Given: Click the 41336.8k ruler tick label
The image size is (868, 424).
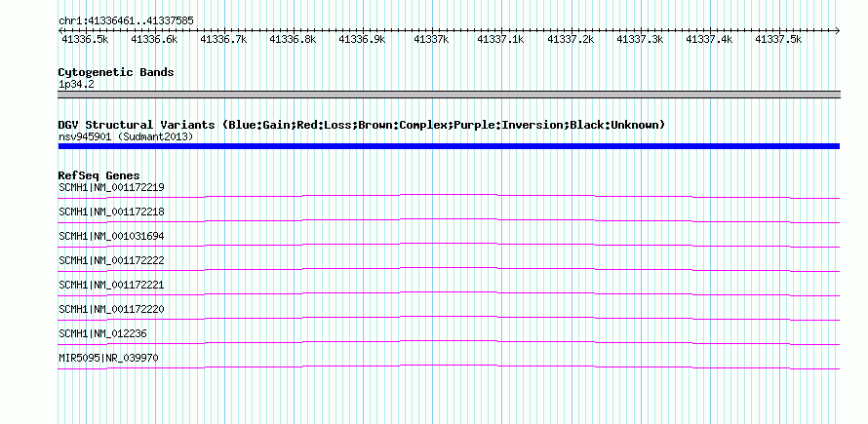Looking at the screenshot, I should pos(293,39).
